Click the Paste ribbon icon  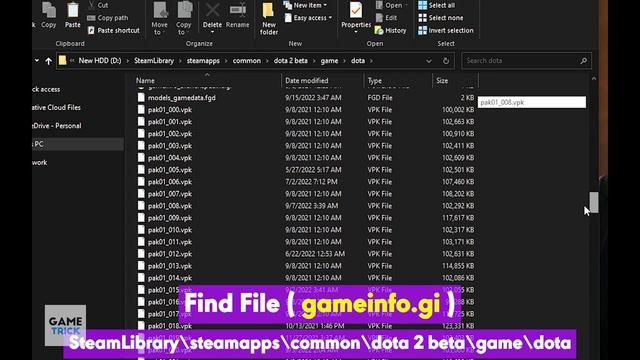pos(73,16)
